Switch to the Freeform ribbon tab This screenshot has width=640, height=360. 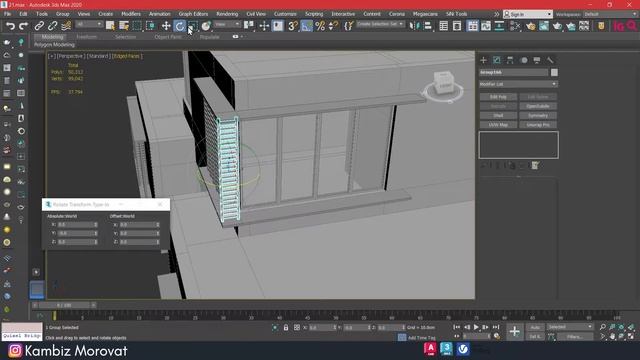pos(87,37)
